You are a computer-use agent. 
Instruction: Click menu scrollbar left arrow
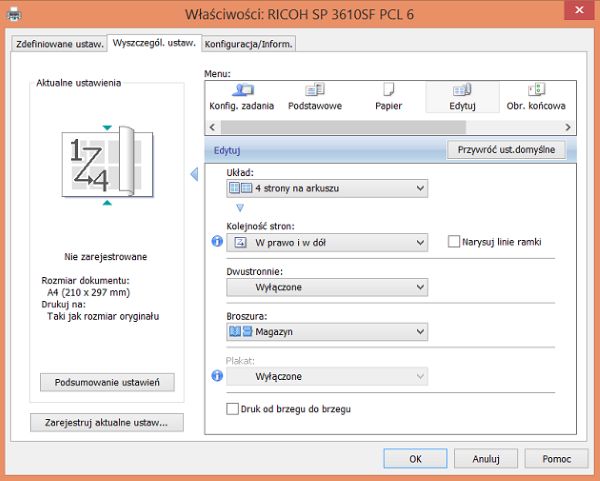tap(213, 127)
